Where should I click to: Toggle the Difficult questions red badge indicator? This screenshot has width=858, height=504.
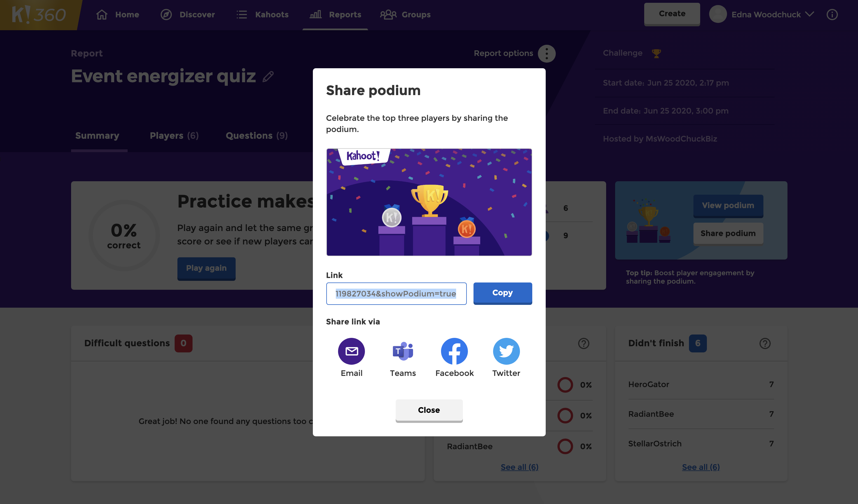(x=183, y=343)
